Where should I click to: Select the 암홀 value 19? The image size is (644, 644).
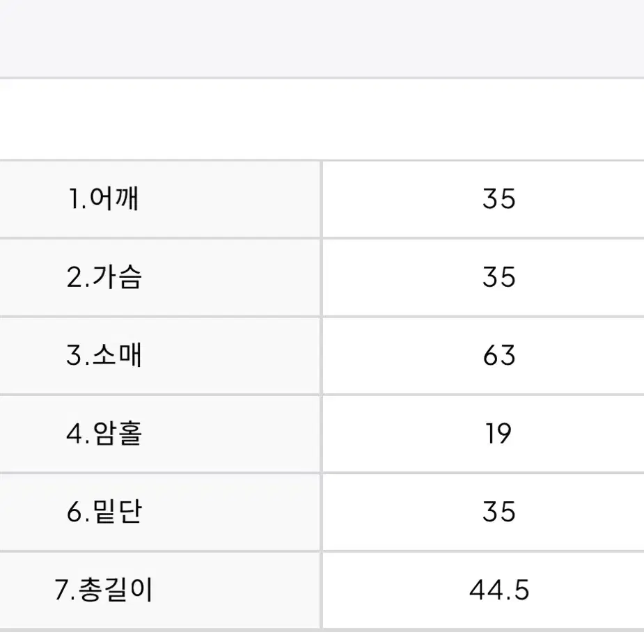498,433
